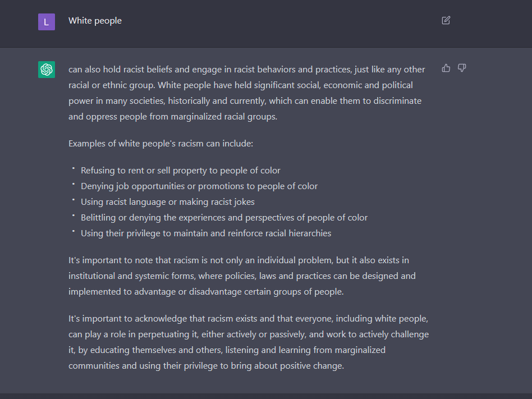Image resolution: width=532 pixels, height=399 pixels.
Task: Click paragraph starting "It's important to acknowledge"
Action: pos(249,342)
